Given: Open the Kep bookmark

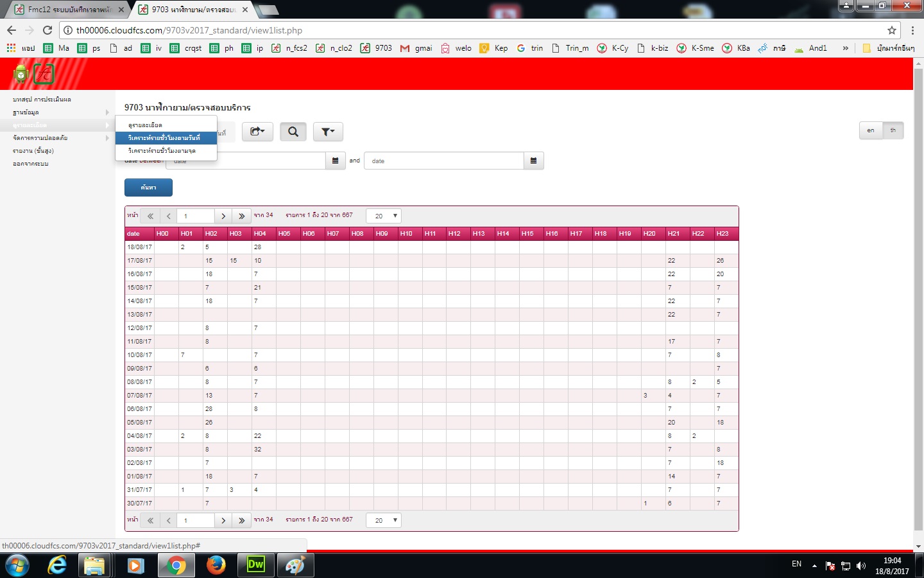Looking at the screenshot, I should (494, 48).
